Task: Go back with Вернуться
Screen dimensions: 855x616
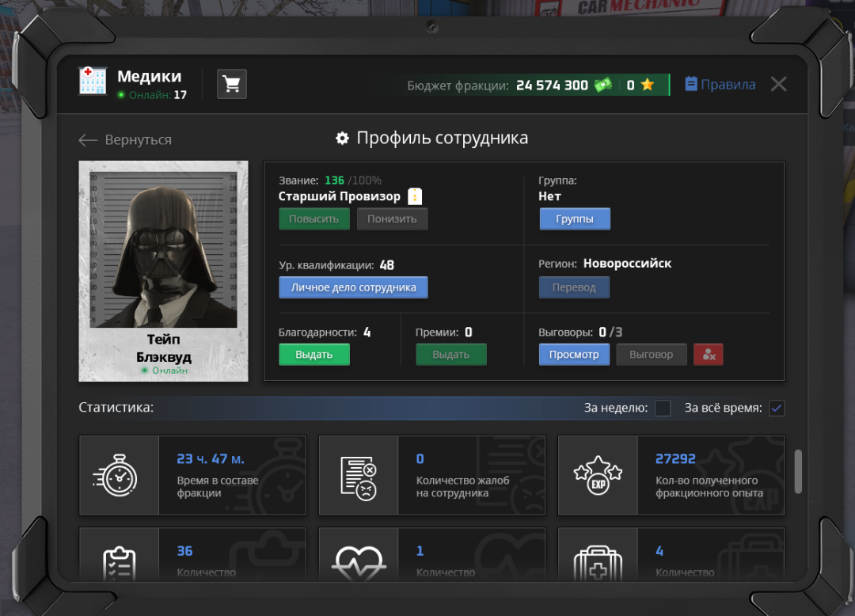Action: 125,140
